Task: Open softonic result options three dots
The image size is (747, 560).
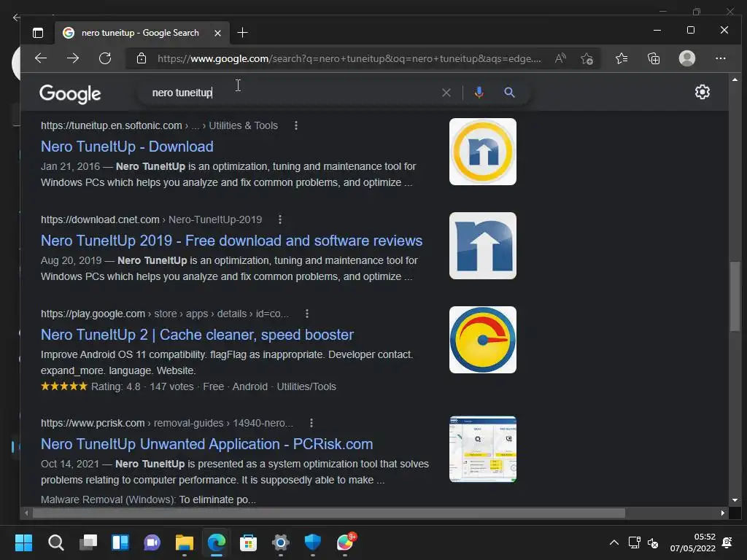Action: click(x=296, y=125)
